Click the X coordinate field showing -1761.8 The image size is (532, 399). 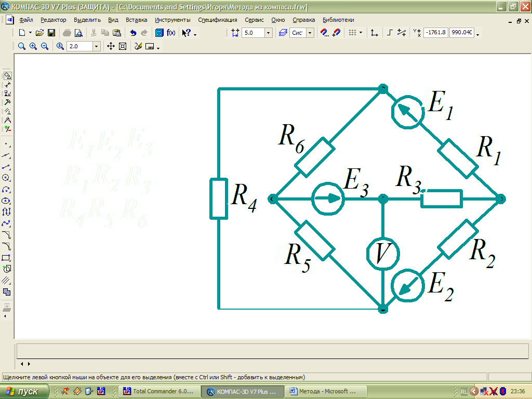point(435,33)
